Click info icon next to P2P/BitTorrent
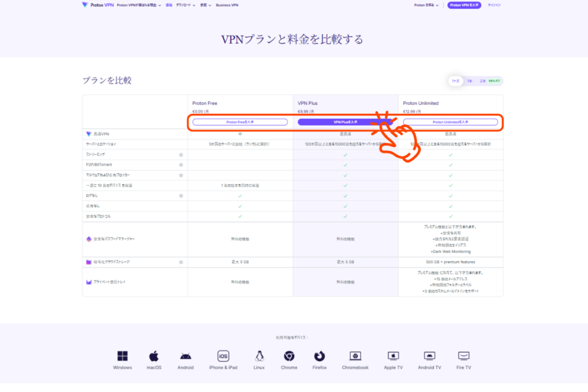 tap(181, 165)
